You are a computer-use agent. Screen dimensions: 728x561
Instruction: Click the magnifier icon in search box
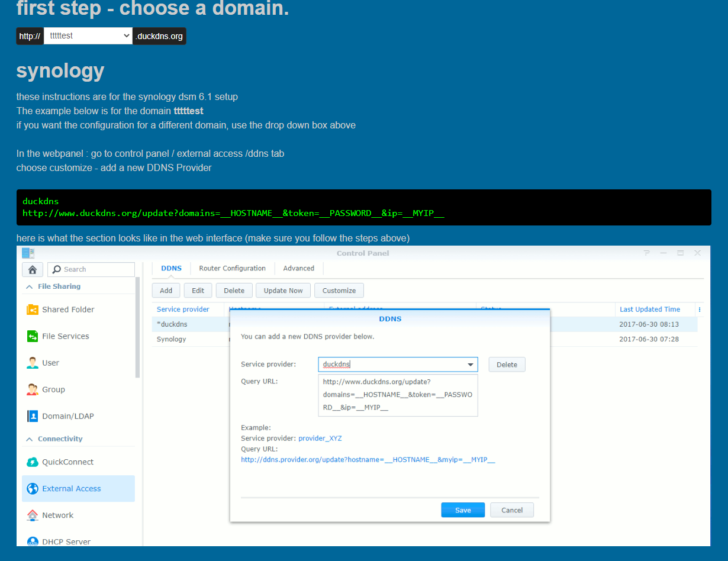pyautogui.click(x=57, y=269)
